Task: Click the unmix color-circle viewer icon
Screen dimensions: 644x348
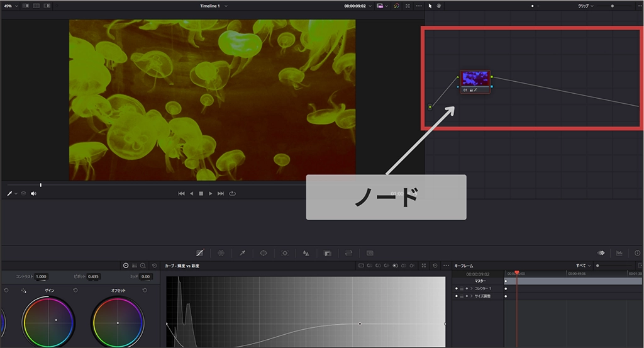Action: point(396,6)
